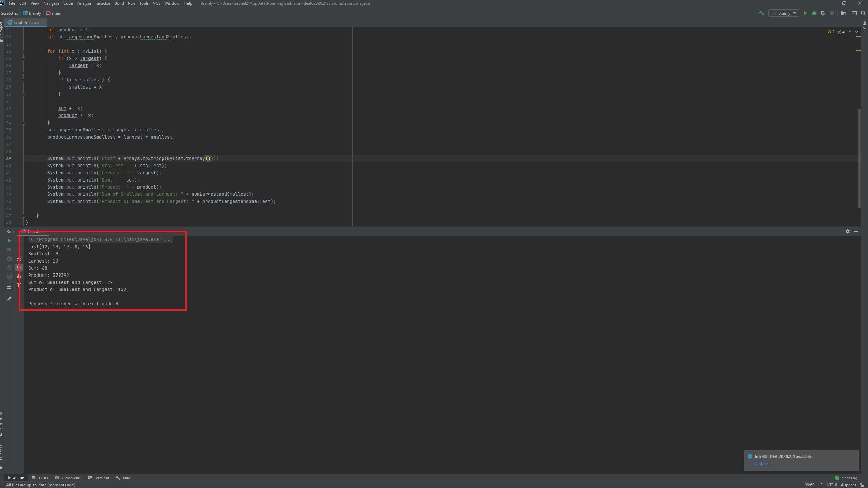Screen dimensions: 868x488
Task: Run Brainly with Coverage shield icon
Action: 823,13
